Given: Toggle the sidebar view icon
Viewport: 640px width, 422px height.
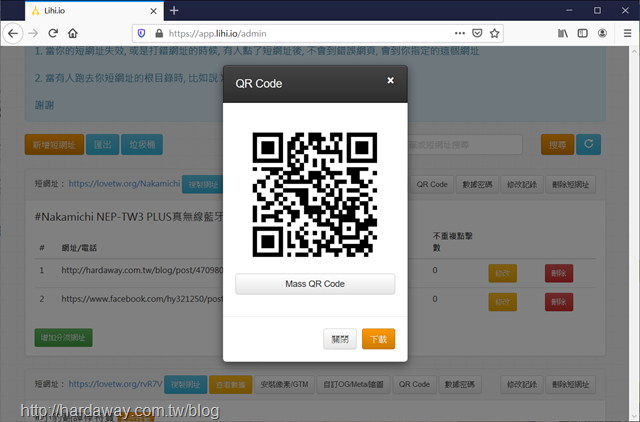Looking at the screenshot, I should [582, 33].
